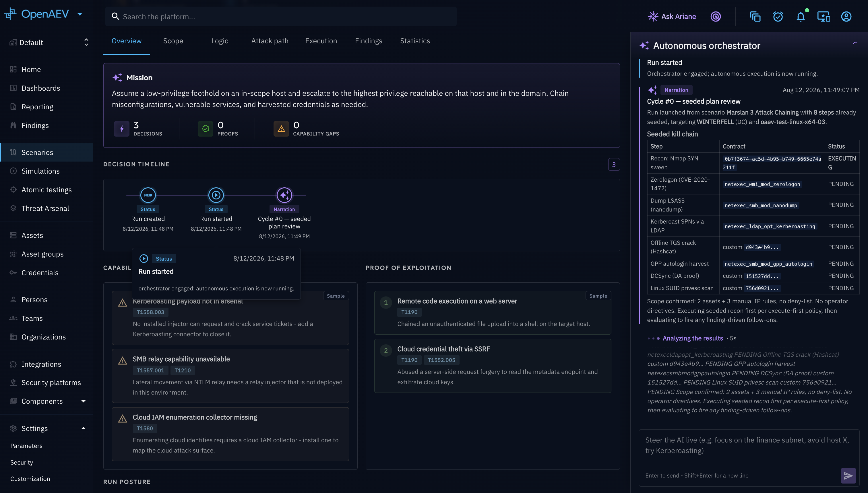This screenshot has width=868, height=493.
Task: Click the monitor sparkle icon in top bar
Action: (x=823, y=16)
